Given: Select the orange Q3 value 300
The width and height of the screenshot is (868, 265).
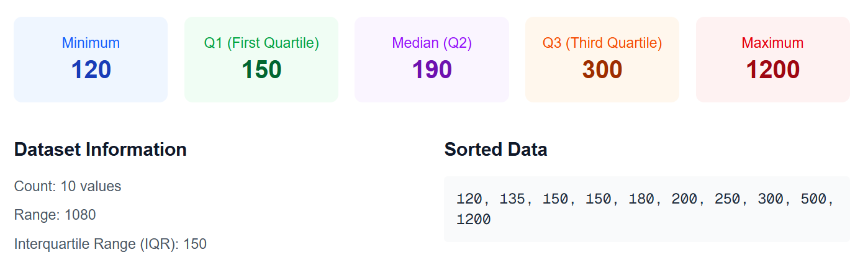Looking at the screenshot, I should pos(602,70).
